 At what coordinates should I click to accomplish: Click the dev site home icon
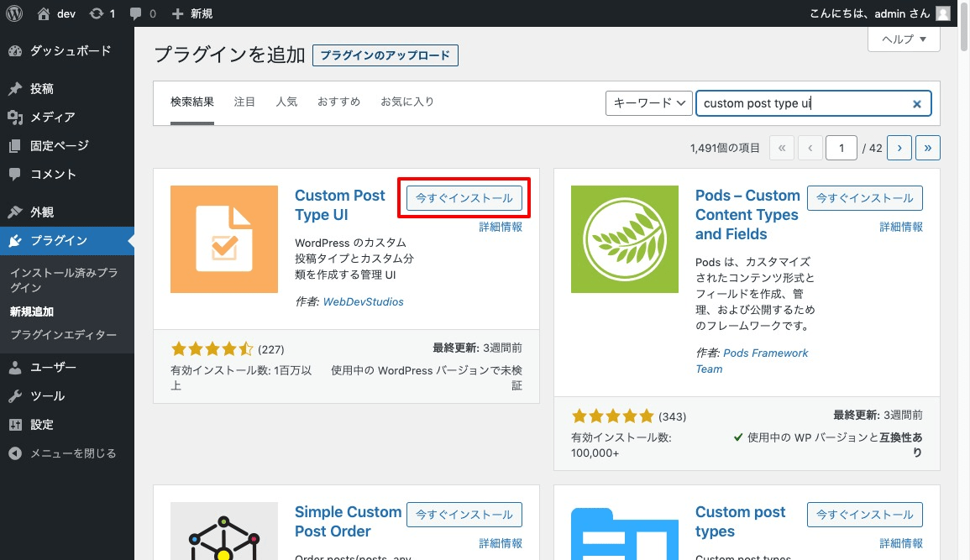44,13
